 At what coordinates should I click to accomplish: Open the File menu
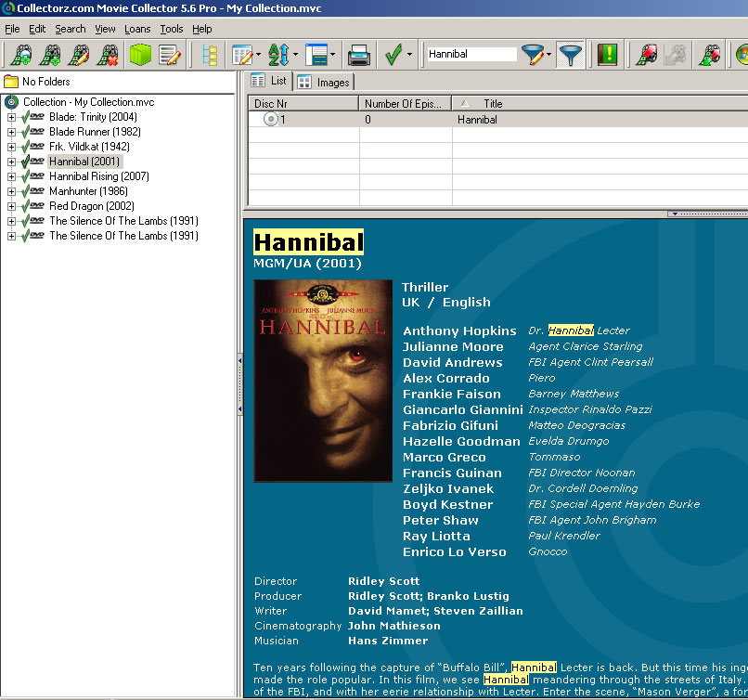pos(12,29)
